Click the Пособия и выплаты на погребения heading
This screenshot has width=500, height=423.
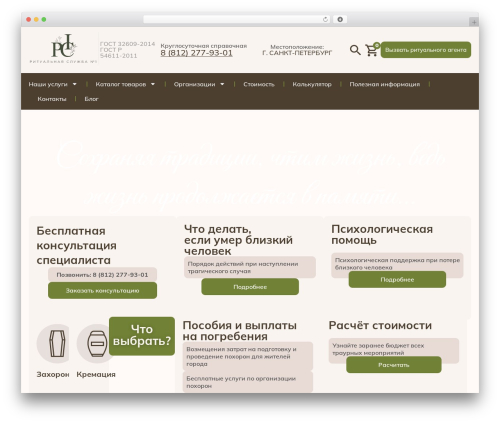(x=239, y=331)
